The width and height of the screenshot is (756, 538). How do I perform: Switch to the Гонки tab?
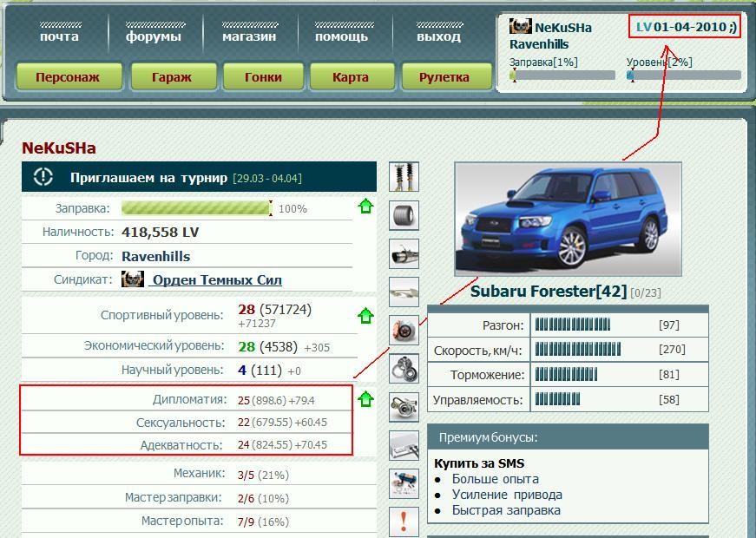(x=264, y=76)
